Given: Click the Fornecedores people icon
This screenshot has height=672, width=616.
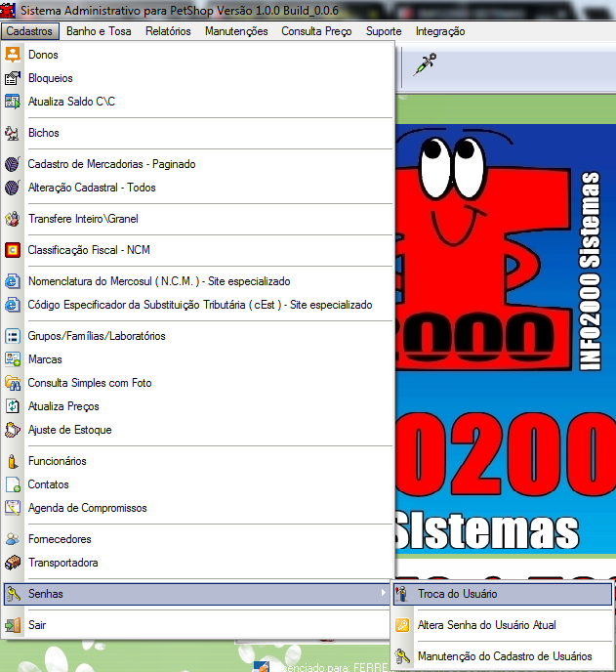Looking at the screenshot, I should [13, 539].
